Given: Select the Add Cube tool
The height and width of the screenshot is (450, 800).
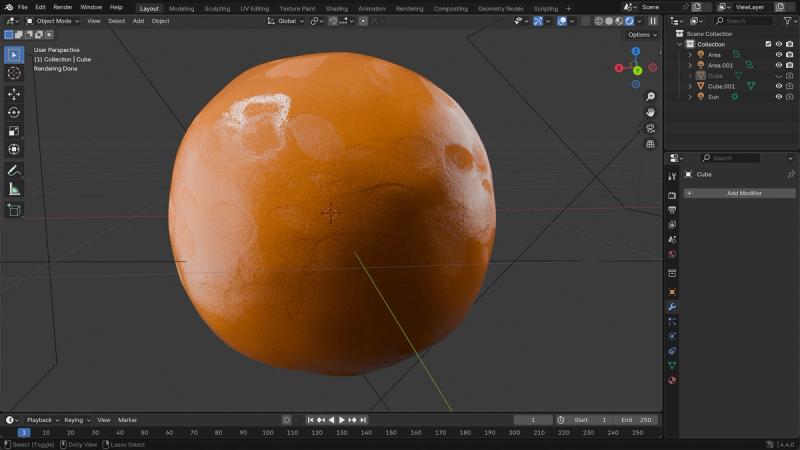Looking at the screenshot, I should [x=14, y=210].
